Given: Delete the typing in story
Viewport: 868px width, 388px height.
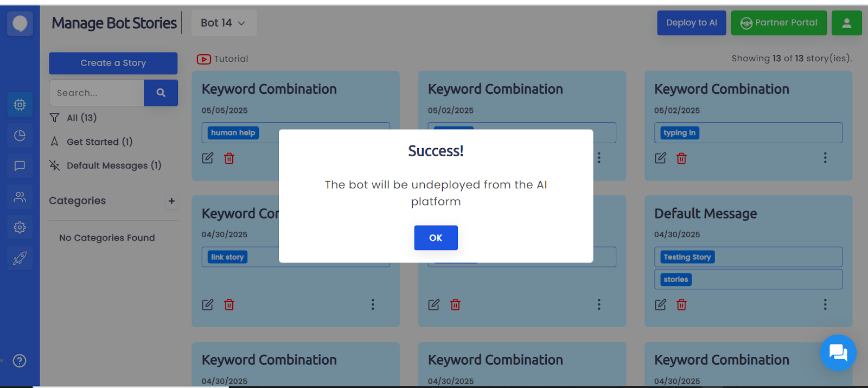Looking at the screenshot, I should 681,158.
